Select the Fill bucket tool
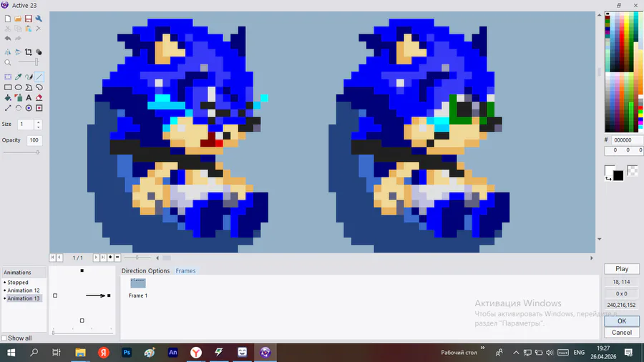644x362 pixels. point(8,98)
